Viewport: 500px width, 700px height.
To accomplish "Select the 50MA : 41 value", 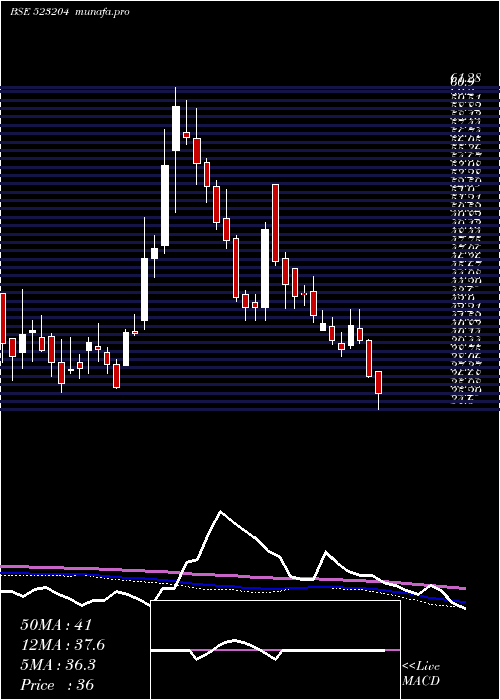I will [x=56, y=625].
